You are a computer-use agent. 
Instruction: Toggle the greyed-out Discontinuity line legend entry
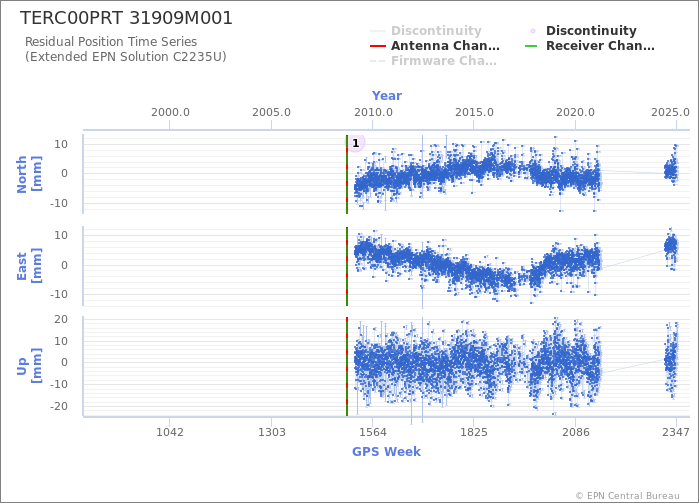426,30
